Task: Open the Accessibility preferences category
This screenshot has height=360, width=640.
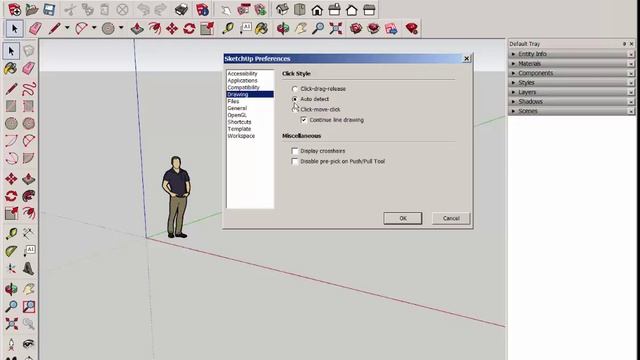Action: pyautogui.click(x=242, y=73)
